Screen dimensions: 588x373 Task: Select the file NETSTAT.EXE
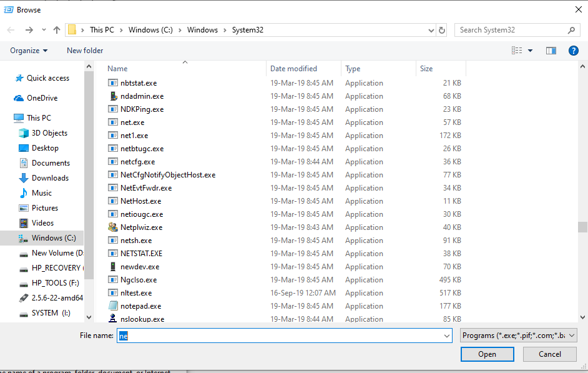pos(141,254)
